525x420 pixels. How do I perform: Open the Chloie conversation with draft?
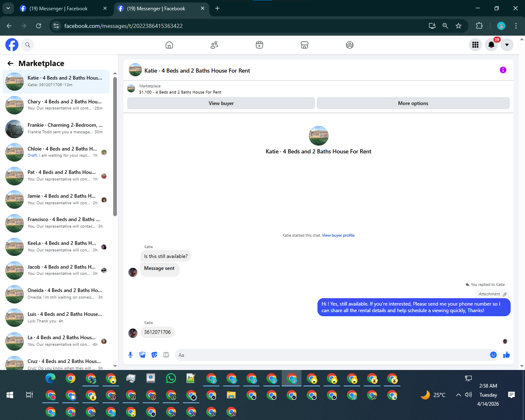tap(56, 152)
